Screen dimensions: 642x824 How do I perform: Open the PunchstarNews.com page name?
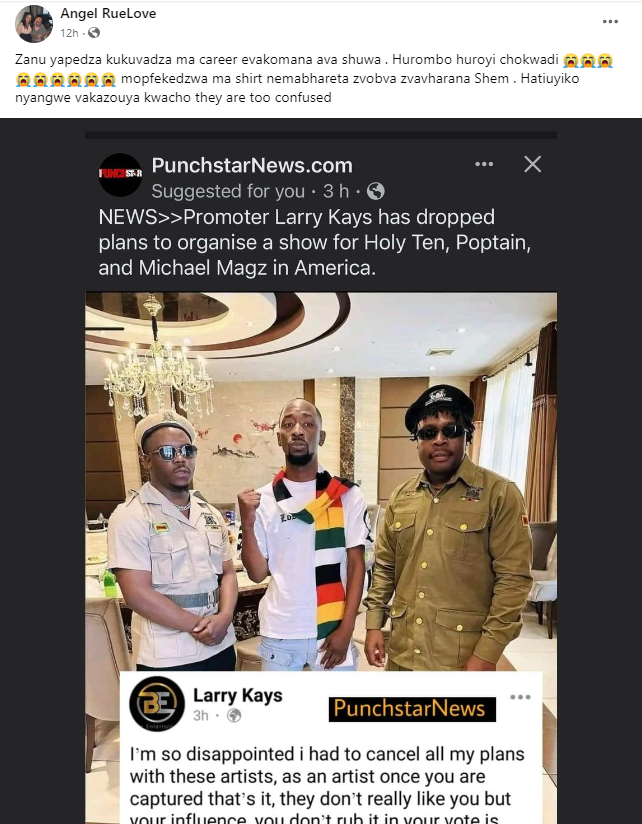pyautogui.click(x=252, y=166)
